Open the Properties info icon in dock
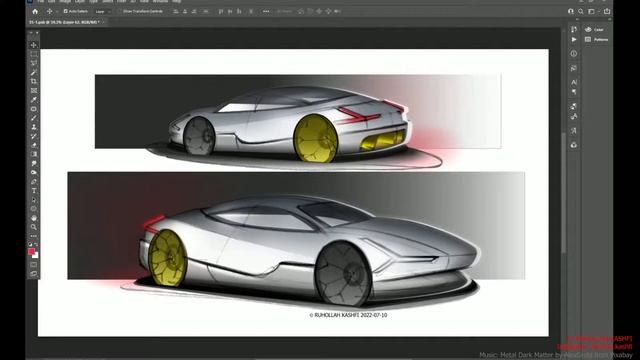 [x=574, y=53]
